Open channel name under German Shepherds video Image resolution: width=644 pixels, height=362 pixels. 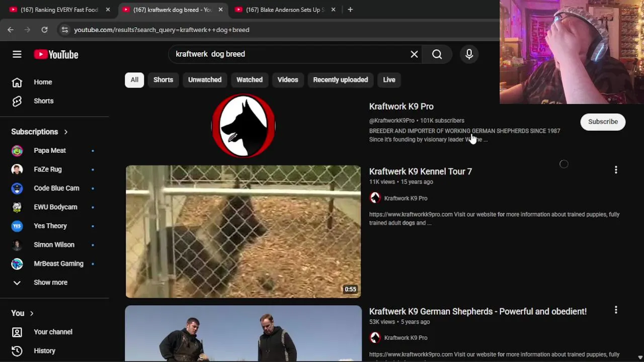(406, 338)
